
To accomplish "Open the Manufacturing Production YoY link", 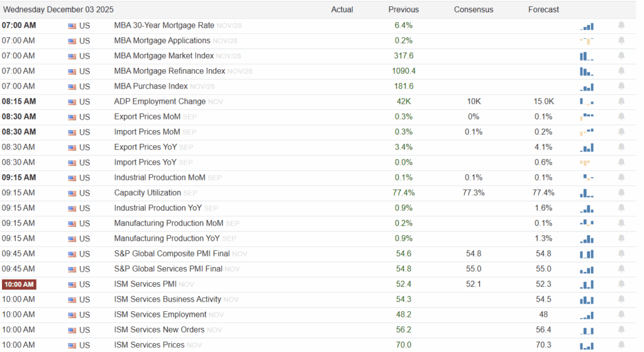I will coord(167,238).
